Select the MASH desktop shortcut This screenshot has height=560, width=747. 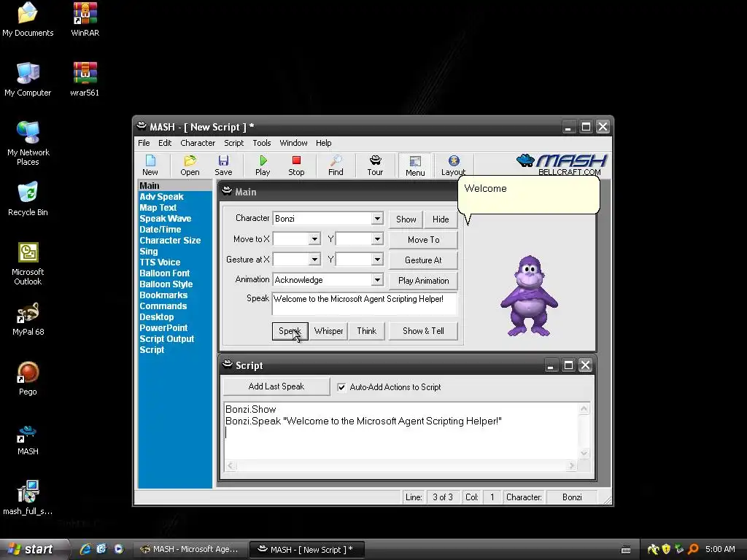coord(28,440)
